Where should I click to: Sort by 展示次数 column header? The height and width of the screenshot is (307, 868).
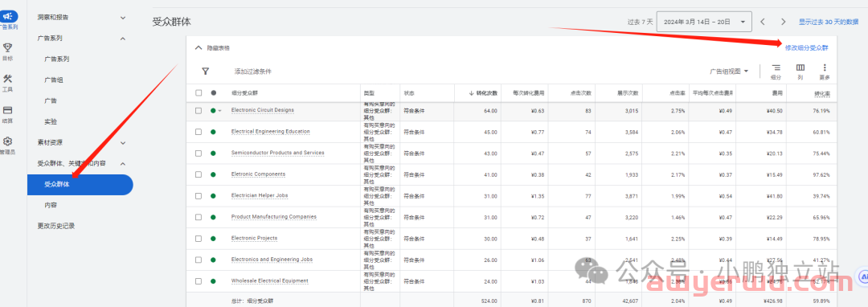[628, 93]
